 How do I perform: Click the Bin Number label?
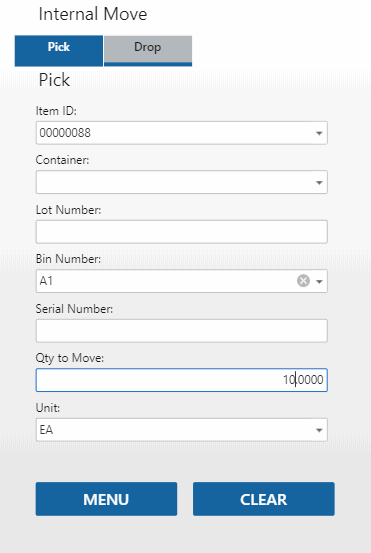pyautogui.click(x=68, y=259)
